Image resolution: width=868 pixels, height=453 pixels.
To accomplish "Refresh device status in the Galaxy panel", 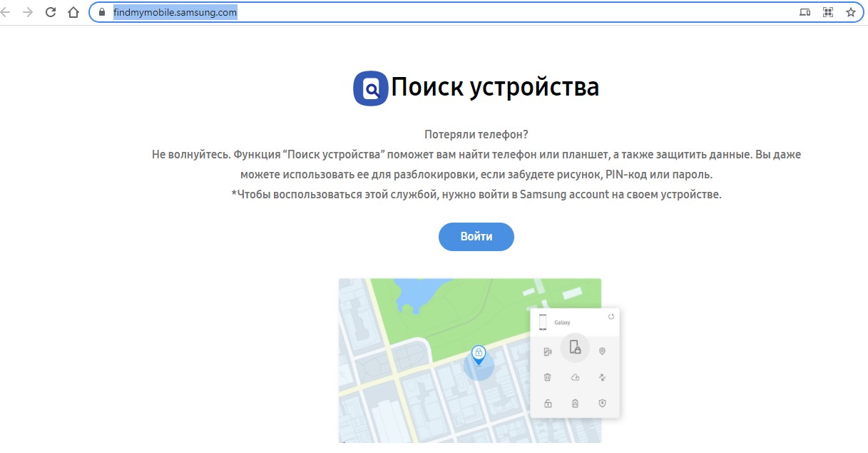I will [x=611, y=317].
